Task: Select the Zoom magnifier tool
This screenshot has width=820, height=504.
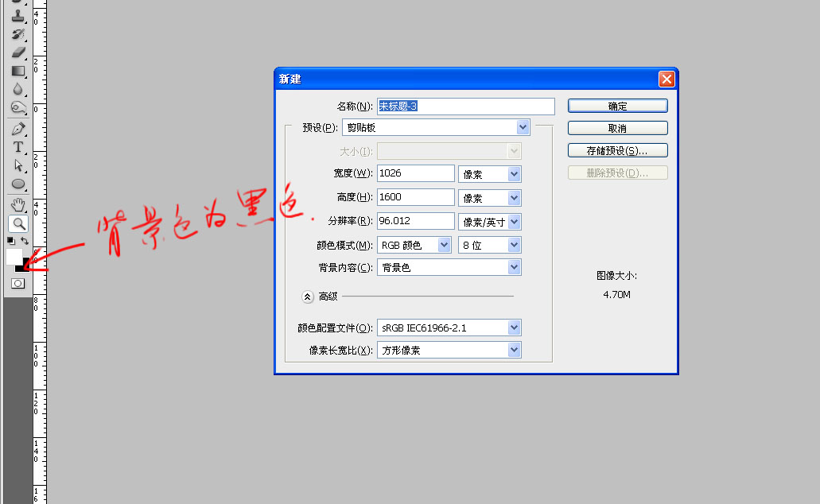Action: pos(18,223)
